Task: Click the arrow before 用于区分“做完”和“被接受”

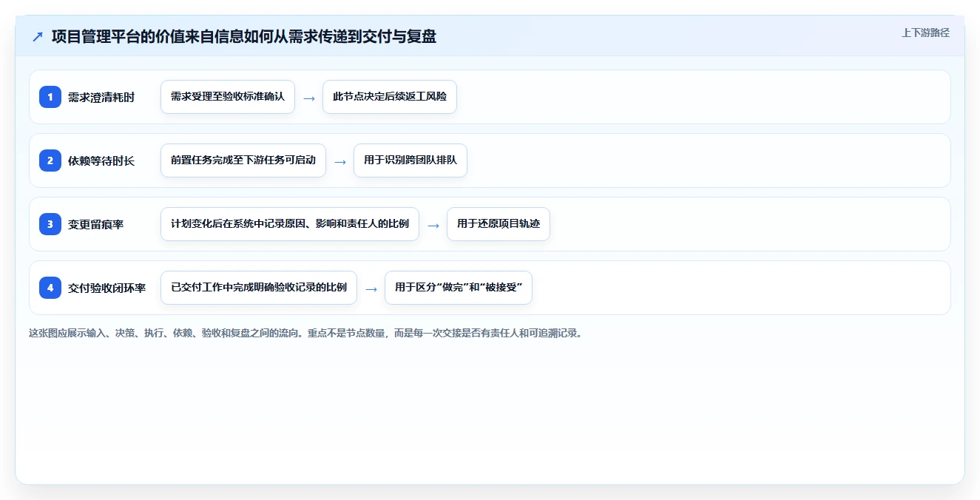Action: tap(371, 288)
